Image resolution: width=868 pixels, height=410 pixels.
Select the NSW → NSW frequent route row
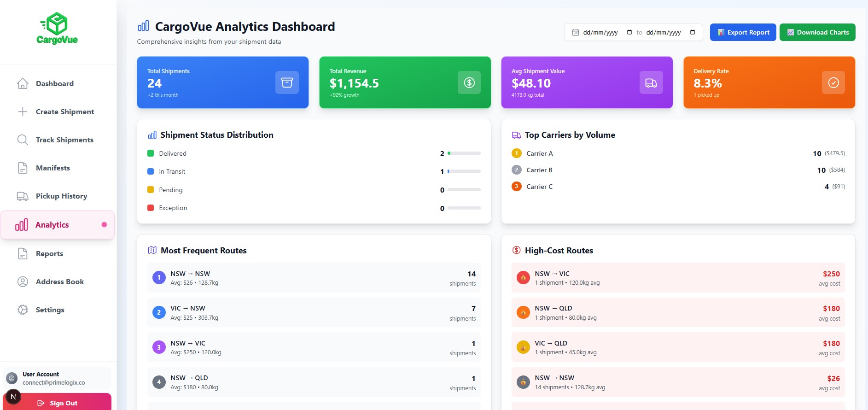pyautogui.click(x=314, y=278)
